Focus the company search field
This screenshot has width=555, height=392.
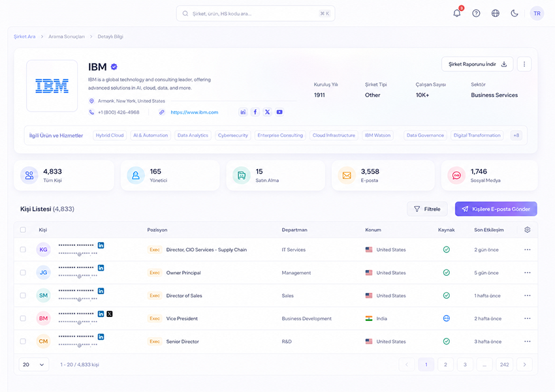click(x=255, y=14)
